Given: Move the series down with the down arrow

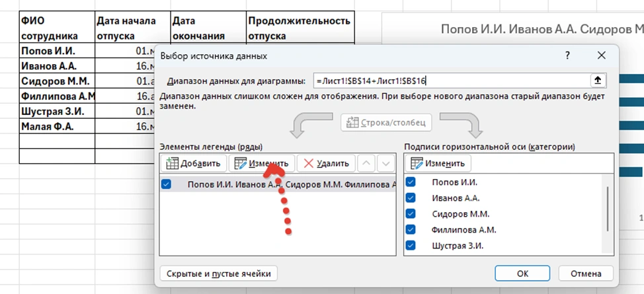Looking at the screenshot, I should (385, 163).
